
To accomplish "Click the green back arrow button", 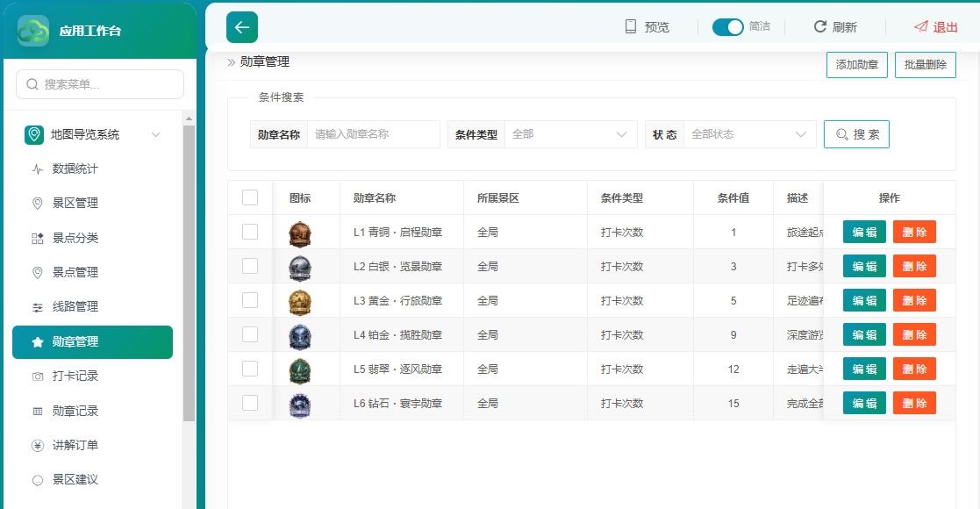I will coord(242,27).
